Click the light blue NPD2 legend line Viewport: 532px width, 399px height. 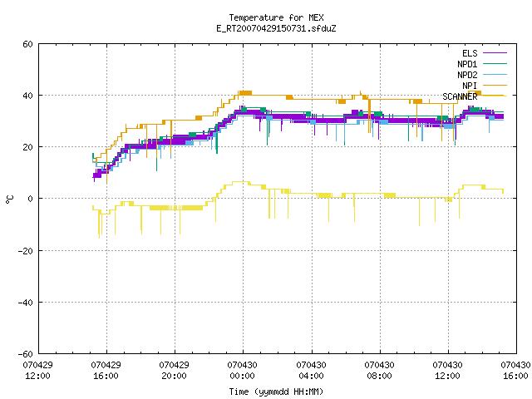pyautogui.click(x=495, y=74)
